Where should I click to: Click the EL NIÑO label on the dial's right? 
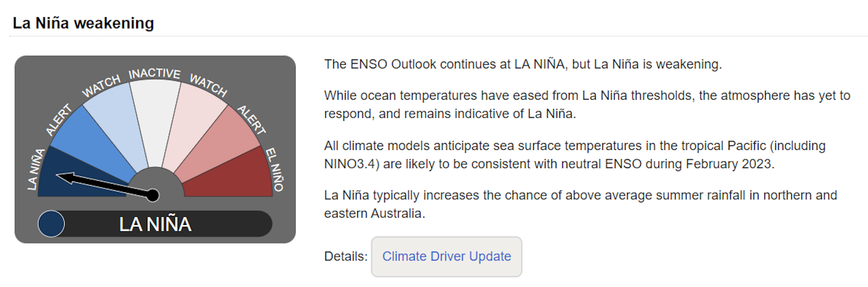point(274,169)
